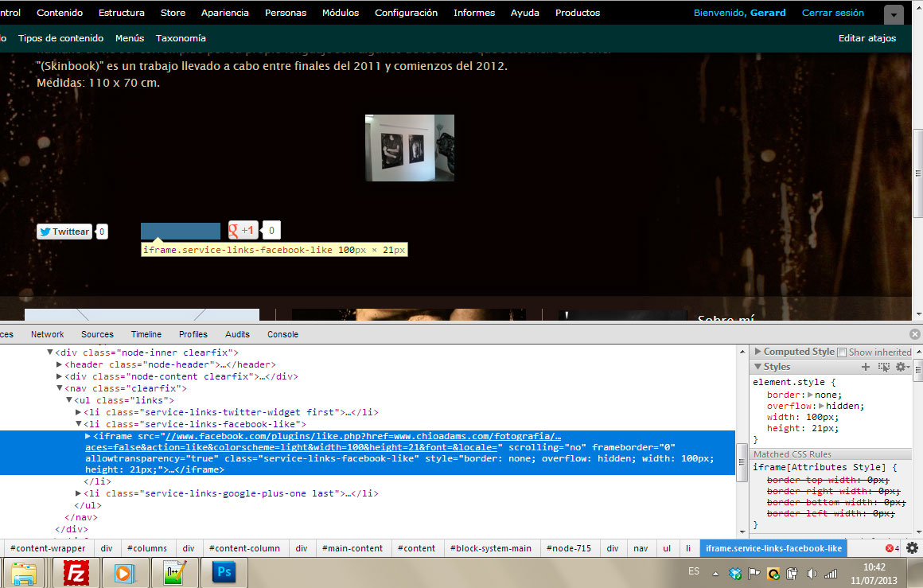Close the DevTools panel
The image size is (923, 588).
(x=915, y=334)
